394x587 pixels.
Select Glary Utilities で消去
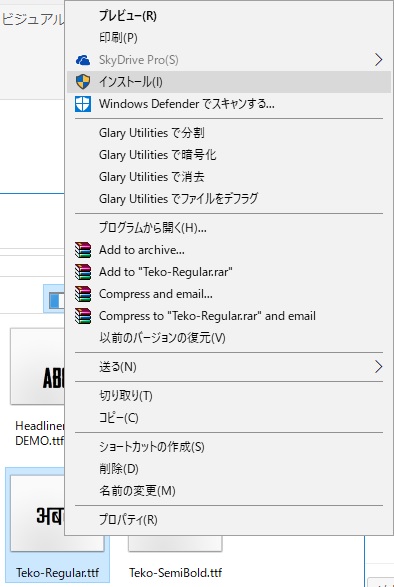(x=229, y=177)
